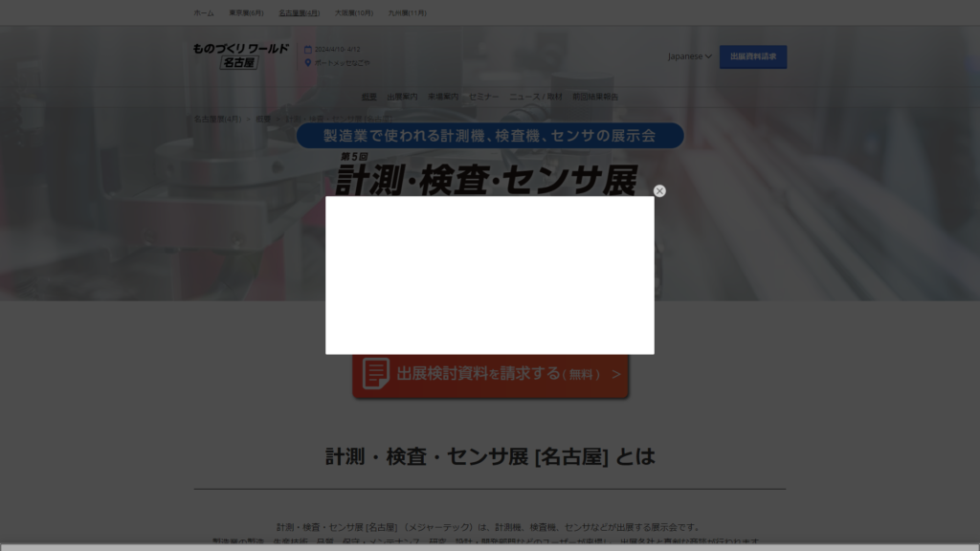
Task: Click the blue 製造業で使われる計測機 banner
Action: (x=490, y=136)
